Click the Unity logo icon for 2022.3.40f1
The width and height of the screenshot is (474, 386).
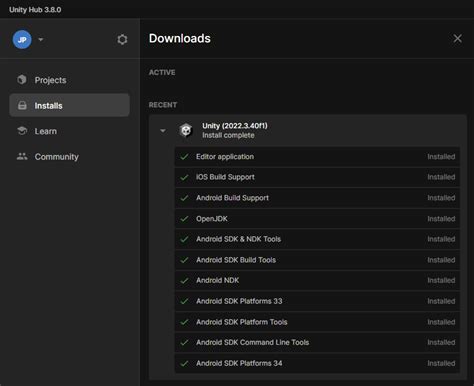pos(186,130)
